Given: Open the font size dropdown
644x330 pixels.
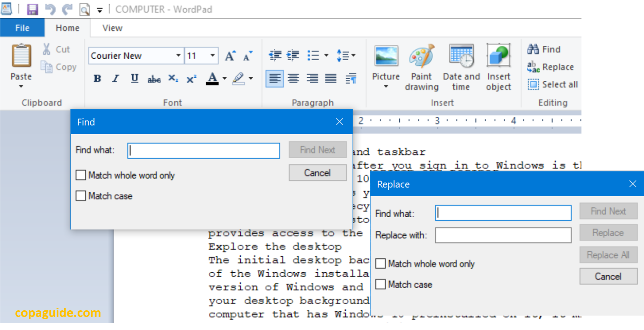Looking at the screenshot, I should (x=212, y=56).
